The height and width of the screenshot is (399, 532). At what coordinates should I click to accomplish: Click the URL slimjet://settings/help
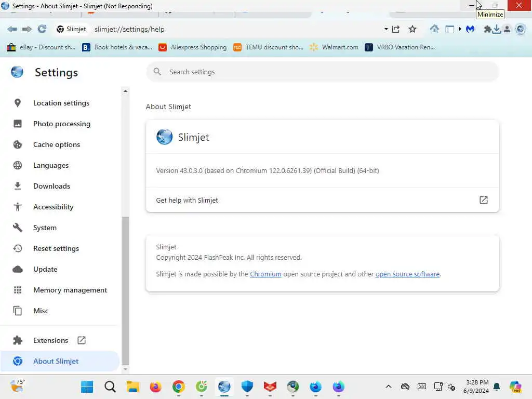click(129, 29)
